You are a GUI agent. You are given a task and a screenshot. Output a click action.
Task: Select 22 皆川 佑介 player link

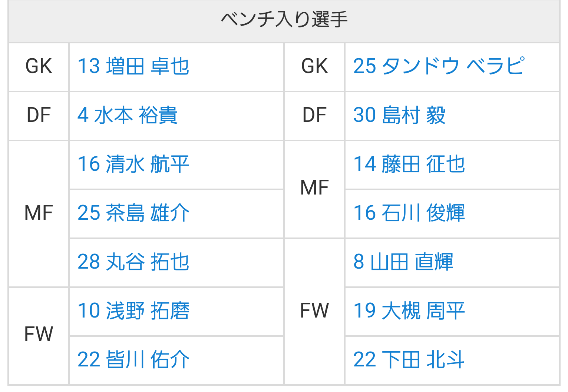(x=133, y=360)
